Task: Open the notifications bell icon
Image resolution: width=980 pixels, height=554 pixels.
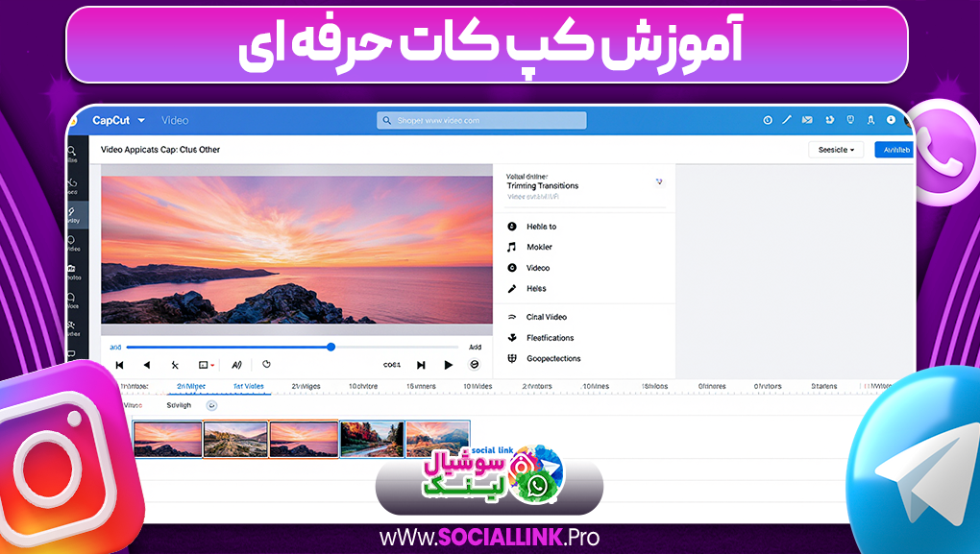Action: tap(870, 120)
